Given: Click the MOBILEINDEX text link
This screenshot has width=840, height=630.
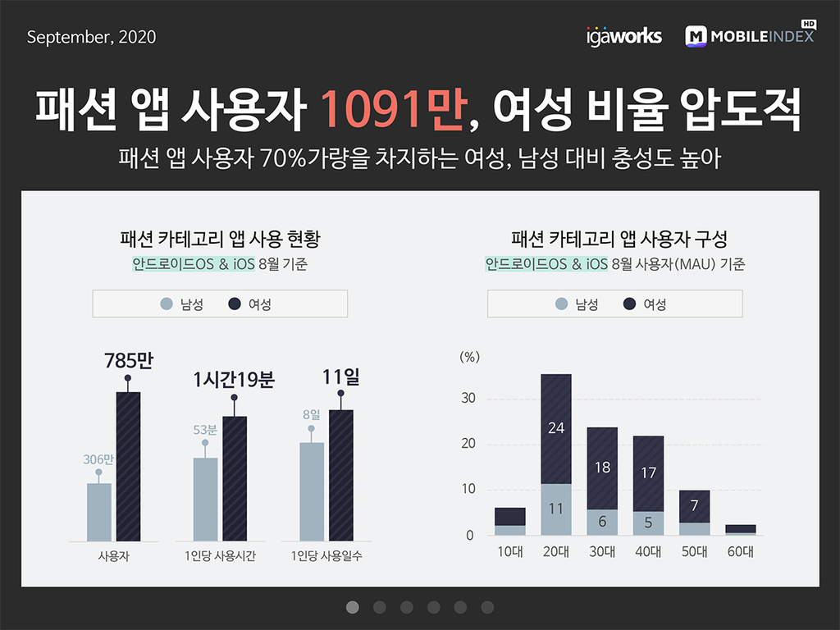Looking at the screenshot, I should point(762,36).
